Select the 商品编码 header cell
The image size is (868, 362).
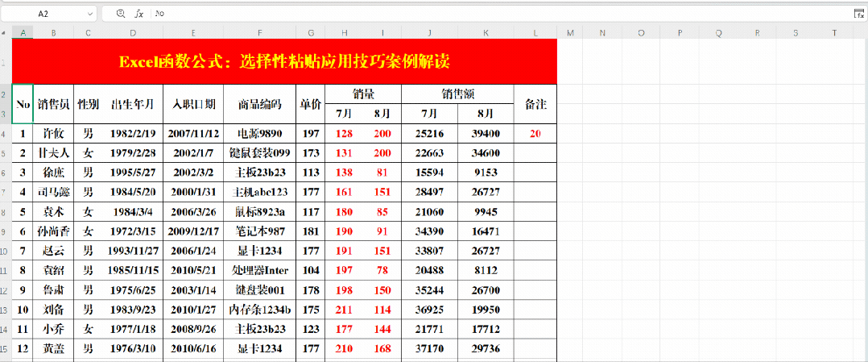click(259, 104)
